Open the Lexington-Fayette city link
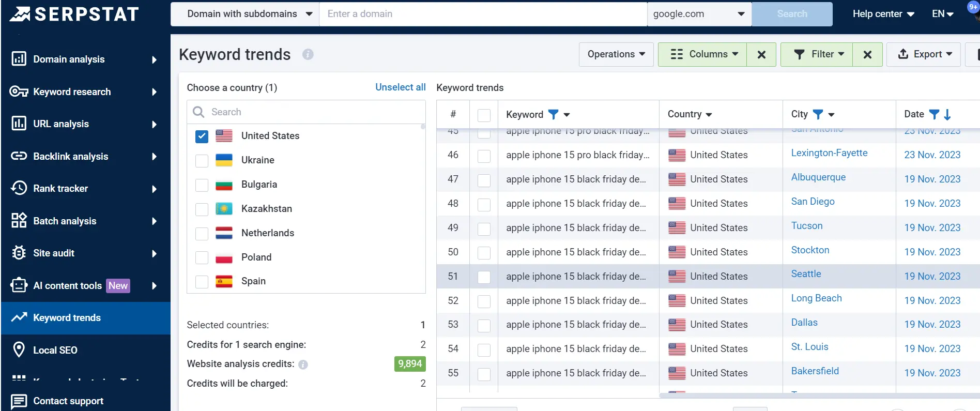The width and height of the screenshot is (980, 411). coord(829,153)
